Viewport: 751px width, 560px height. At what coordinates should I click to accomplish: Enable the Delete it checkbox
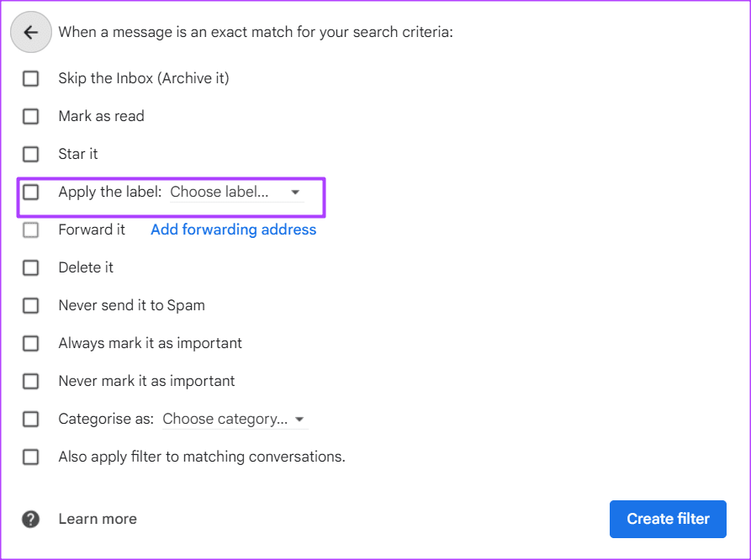31,267
